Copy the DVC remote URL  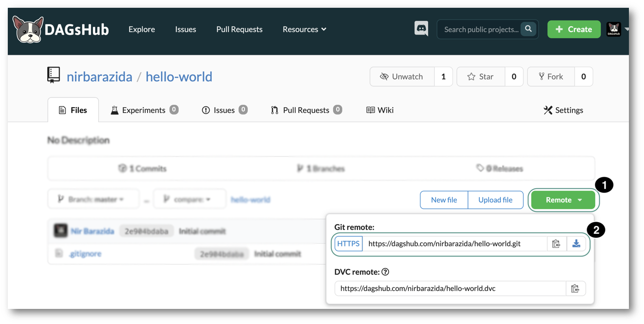click(576, 288)
